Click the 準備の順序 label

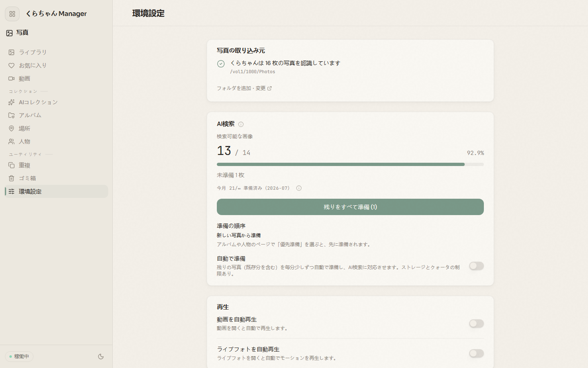[231, 226]
